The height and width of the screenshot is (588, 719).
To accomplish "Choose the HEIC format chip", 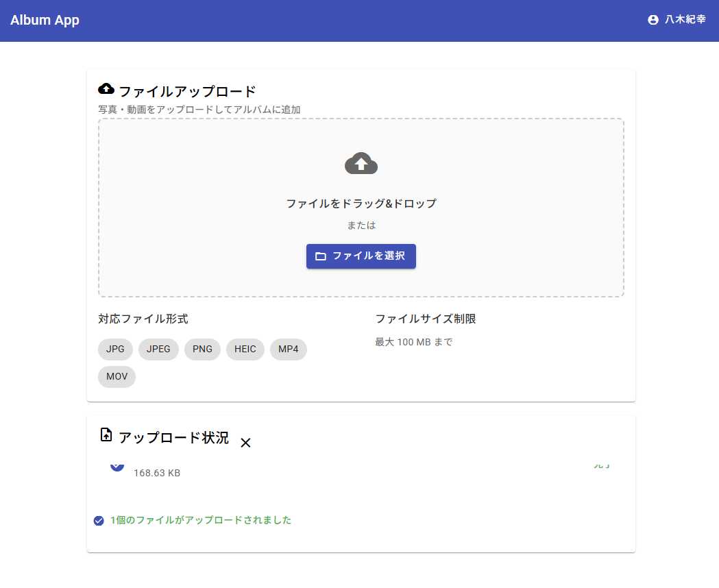I will pos(245,349).
